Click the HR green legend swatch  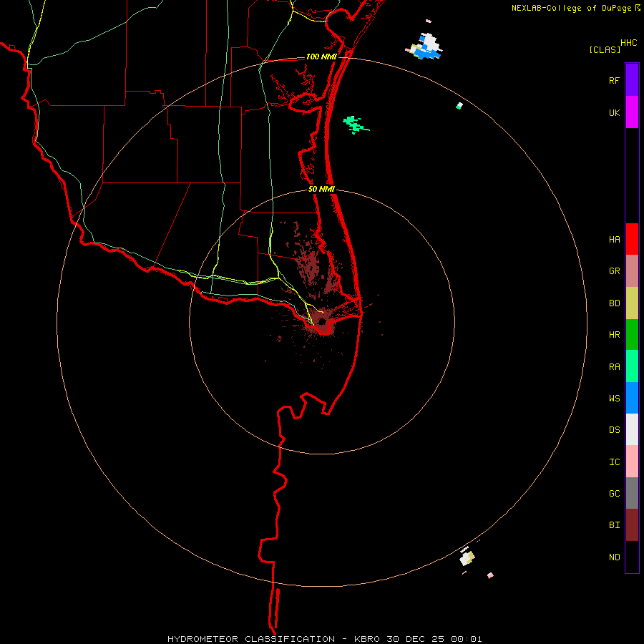[x=632, y=335]
